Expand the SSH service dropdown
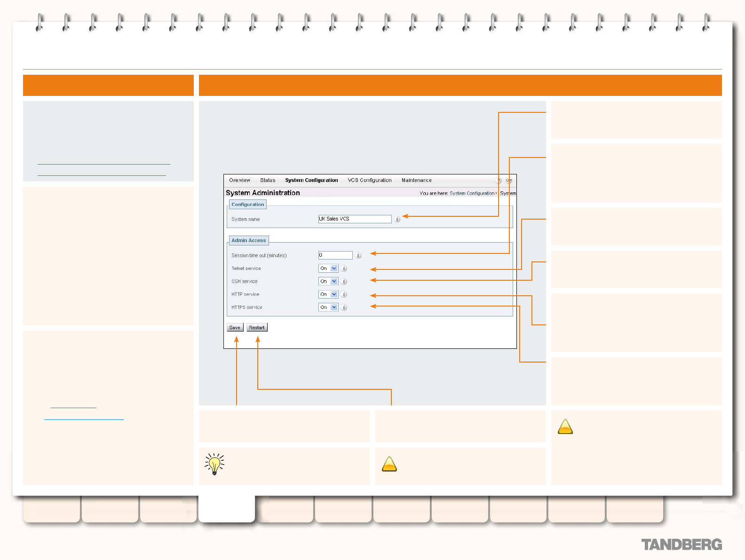745x560 pixels. (x=328, y=281)
